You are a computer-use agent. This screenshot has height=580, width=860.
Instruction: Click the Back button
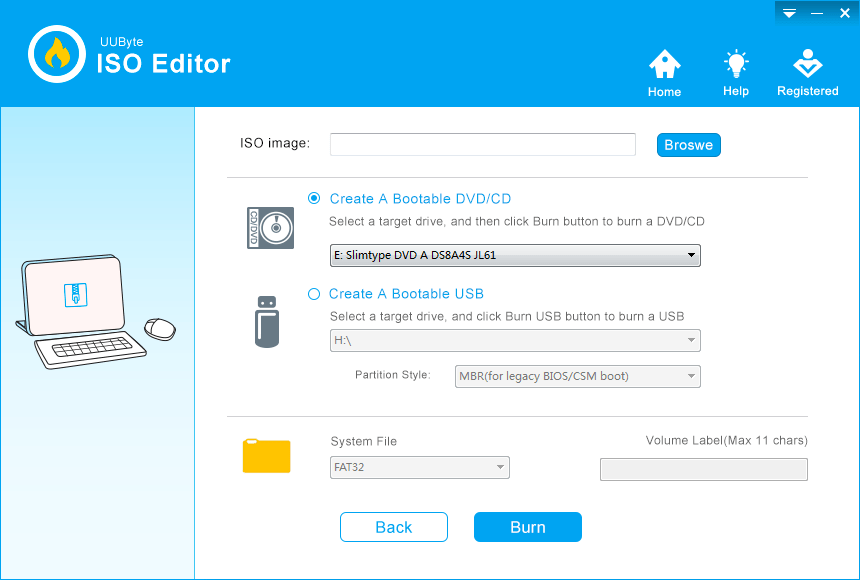pyautogui.click(x=394, y=527)
